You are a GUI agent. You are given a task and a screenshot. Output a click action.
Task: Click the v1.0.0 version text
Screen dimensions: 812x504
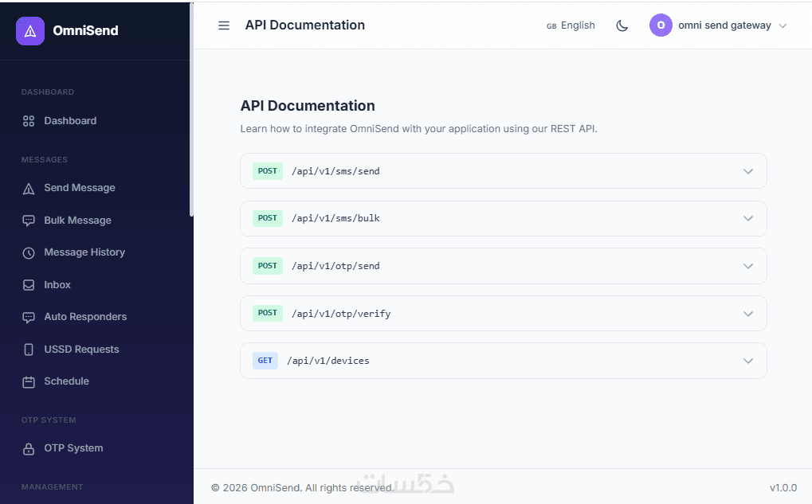click(783, 487)
